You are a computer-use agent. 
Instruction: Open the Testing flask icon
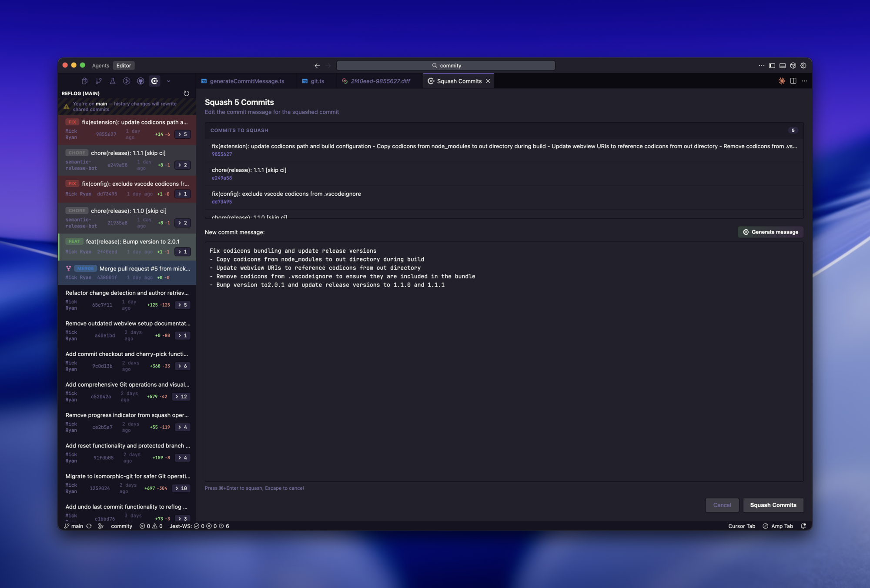[x=113, y=81]
